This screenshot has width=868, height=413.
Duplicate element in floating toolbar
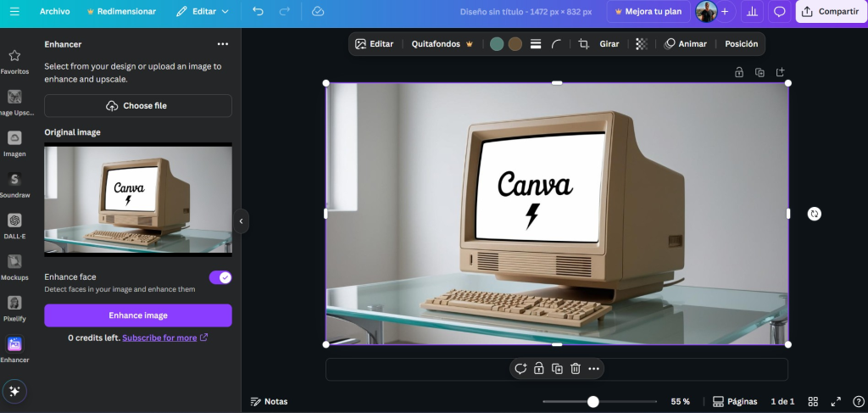(x=558, y=369)
